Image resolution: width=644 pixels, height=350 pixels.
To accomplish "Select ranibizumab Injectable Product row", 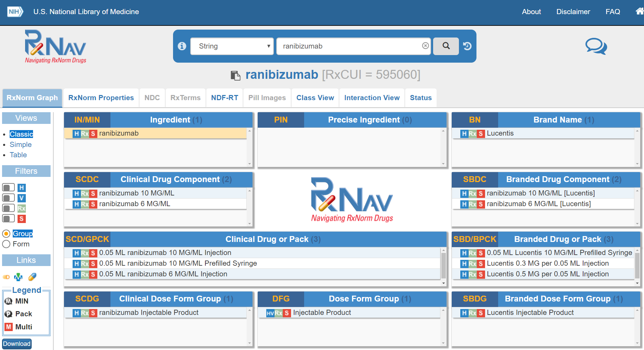I will [155, 313].
